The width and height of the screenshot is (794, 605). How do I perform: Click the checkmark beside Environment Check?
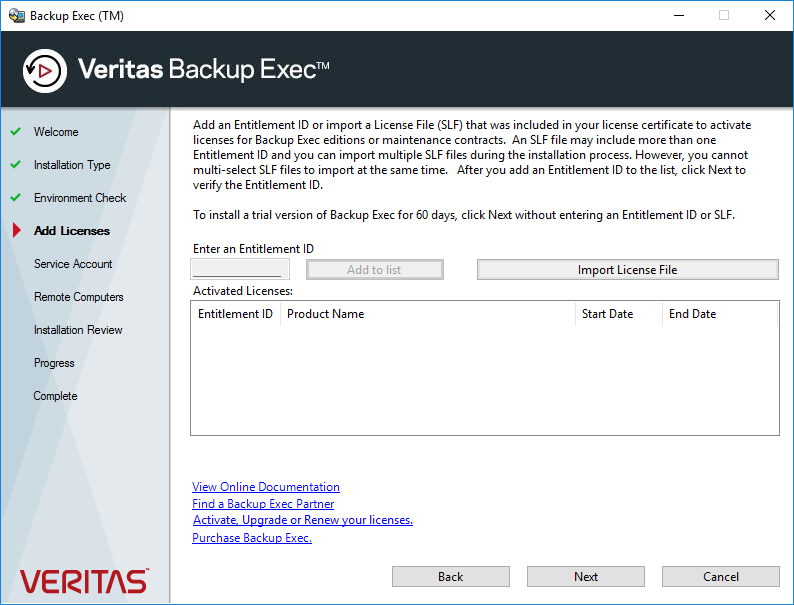(x=16, y=197)
